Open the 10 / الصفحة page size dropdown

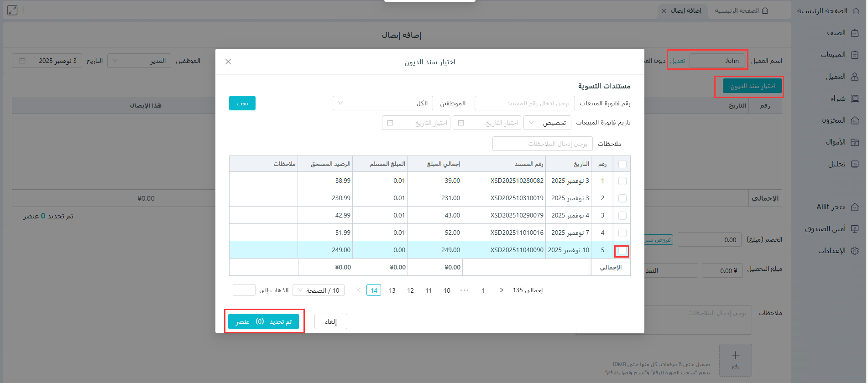pos(319,290)
